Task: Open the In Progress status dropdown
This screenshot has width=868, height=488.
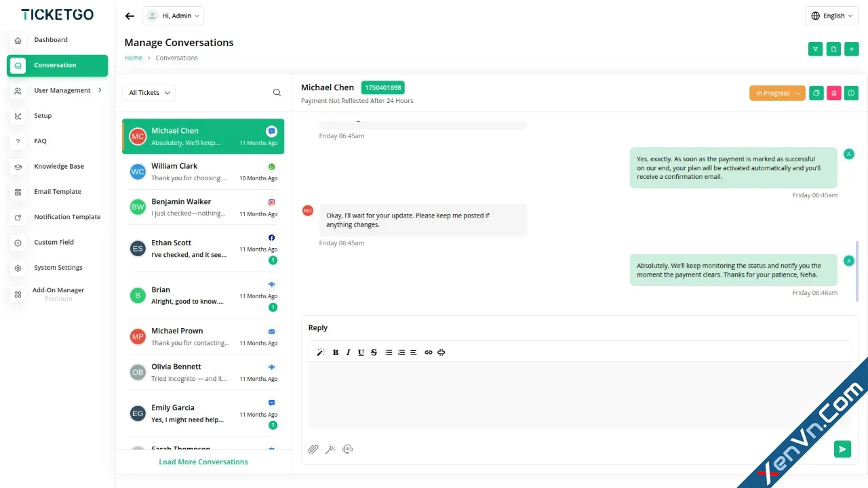Action: point(777,94)
